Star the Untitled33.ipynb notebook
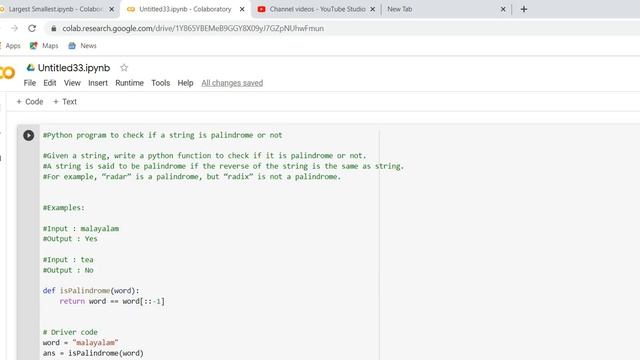 point(124,68)
